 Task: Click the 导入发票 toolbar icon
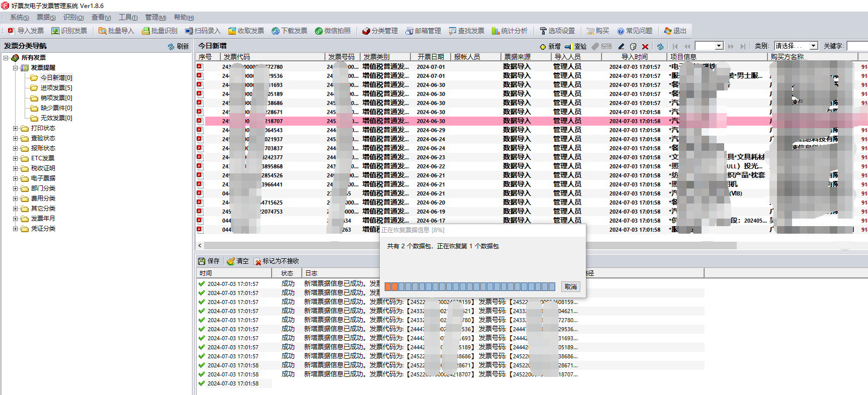click(26, 31)
